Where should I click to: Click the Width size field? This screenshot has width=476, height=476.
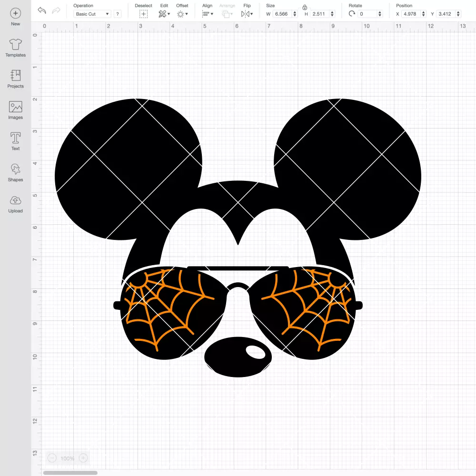[282, 14]
